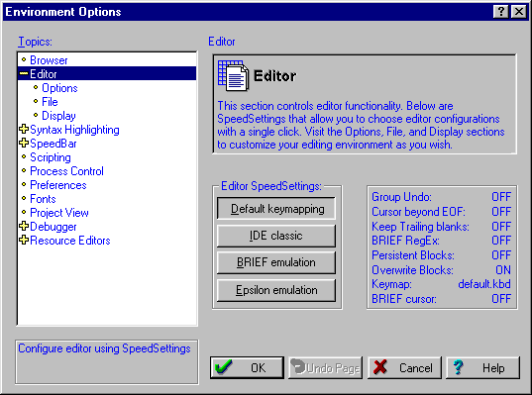Collapse the Editor topic using minus sign
The image size is (532, 395).
[x=24, y=73]
